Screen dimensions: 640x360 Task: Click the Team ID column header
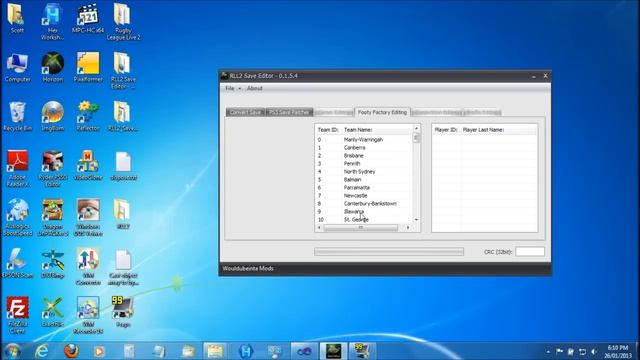328,130
